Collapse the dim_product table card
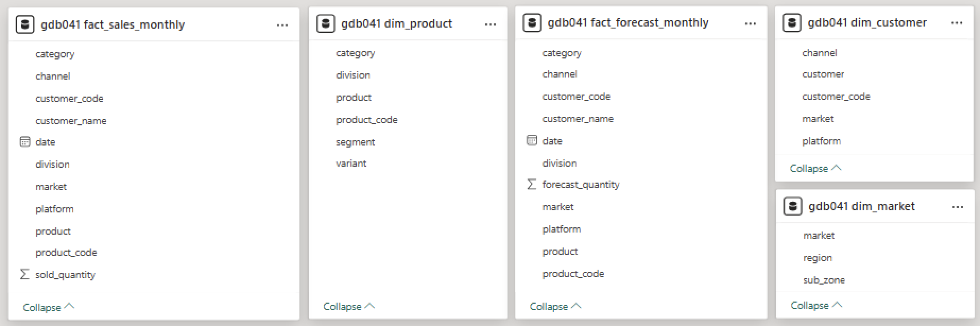This screenshot has width=980, height=326. point(349,306)
